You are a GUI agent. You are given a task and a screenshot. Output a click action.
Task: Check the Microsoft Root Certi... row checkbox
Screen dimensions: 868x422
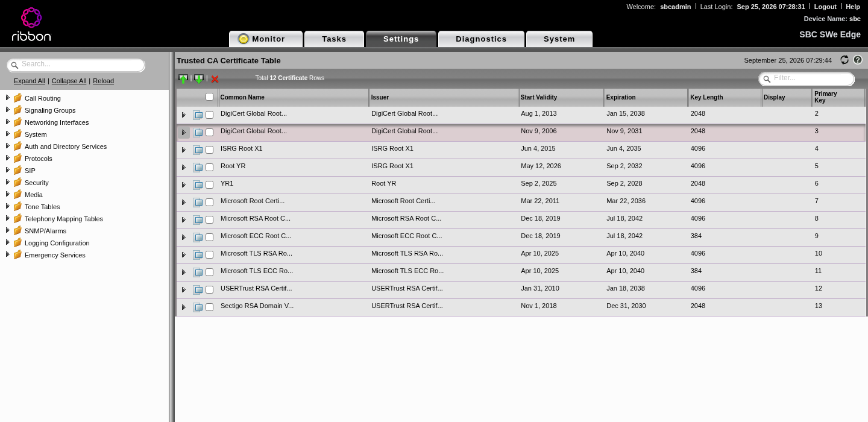(x=209, y=202)
